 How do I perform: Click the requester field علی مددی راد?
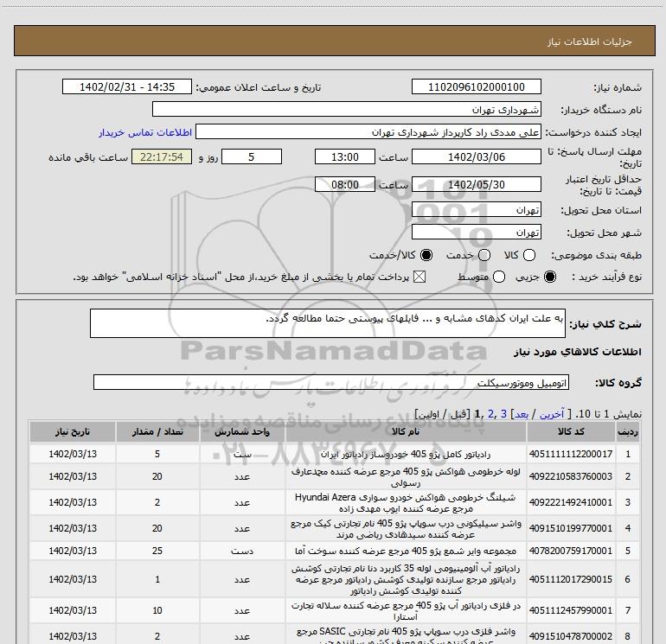coord(368,131)
